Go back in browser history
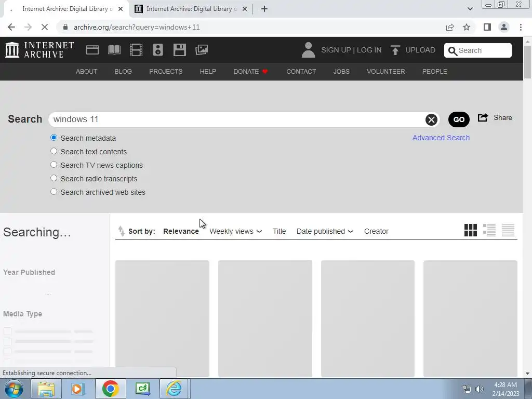 (11, 27)
